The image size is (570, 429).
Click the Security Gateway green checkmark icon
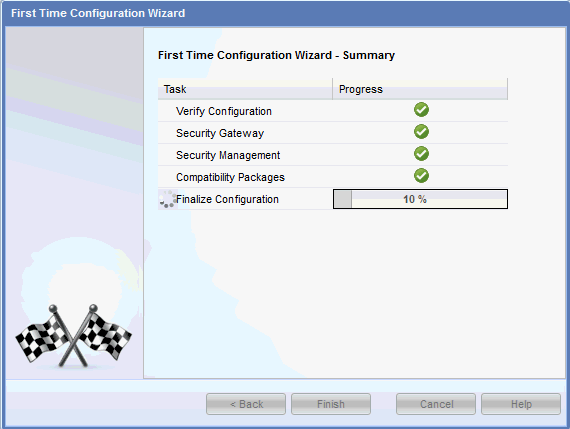pos(421,132)
